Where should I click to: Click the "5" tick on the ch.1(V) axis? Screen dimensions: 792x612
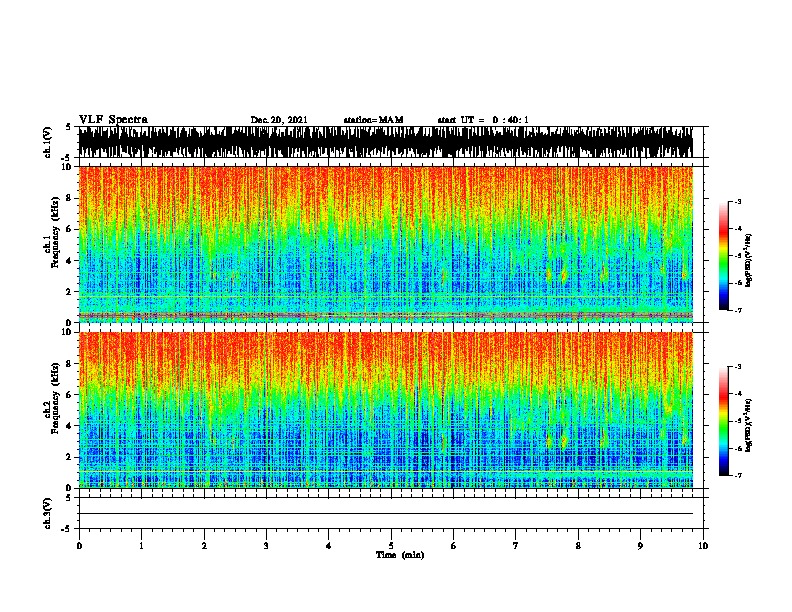[68, 127]
